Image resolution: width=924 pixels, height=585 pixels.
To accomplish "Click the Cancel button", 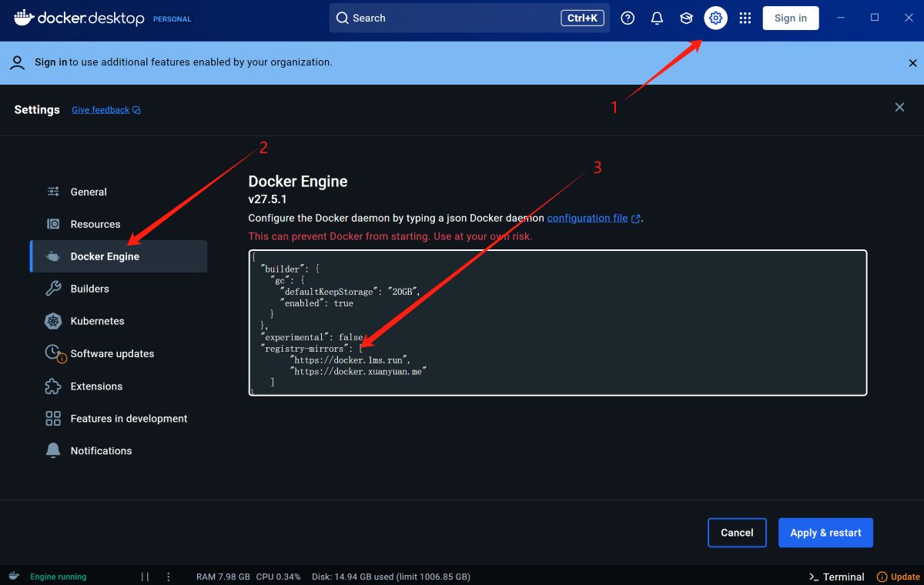I will pyautogui.click(x=737, y=533).
